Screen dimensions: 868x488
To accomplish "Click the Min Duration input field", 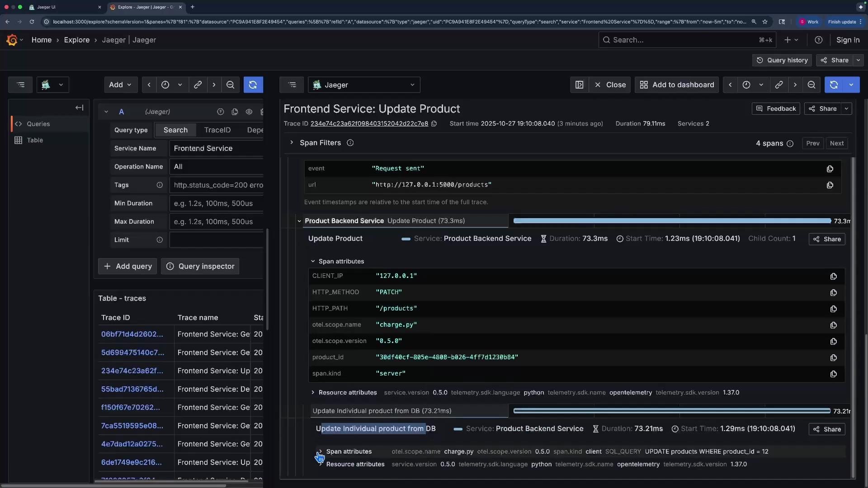I will coord(216,203).
